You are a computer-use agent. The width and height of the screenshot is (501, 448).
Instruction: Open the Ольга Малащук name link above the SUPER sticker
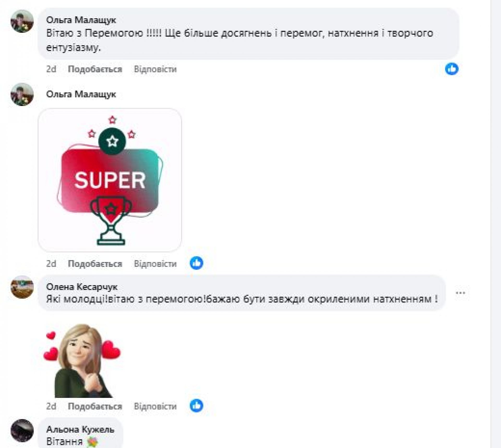coord(81,94)
